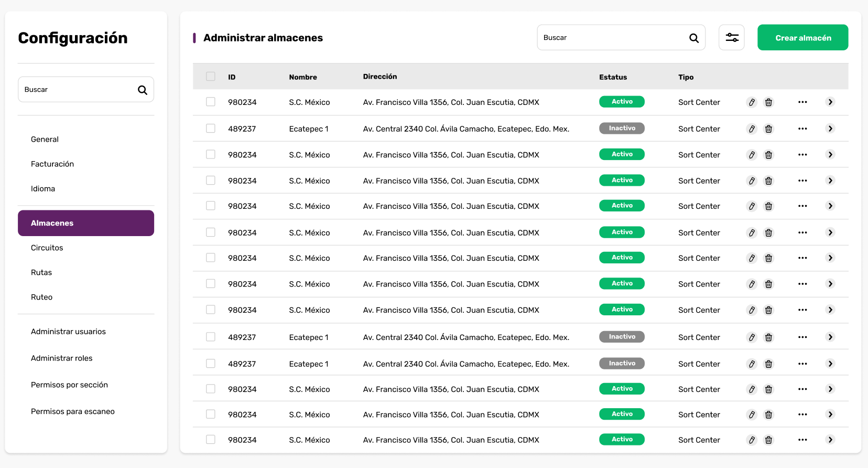Focus the Buscar field beside Administrar almacenes

621,38
